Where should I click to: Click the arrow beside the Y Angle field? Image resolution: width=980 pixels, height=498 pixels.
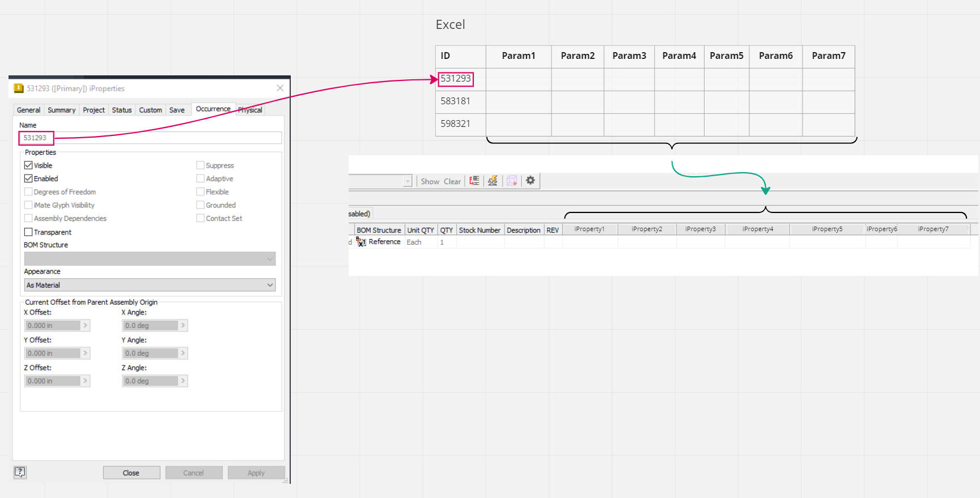183,353
